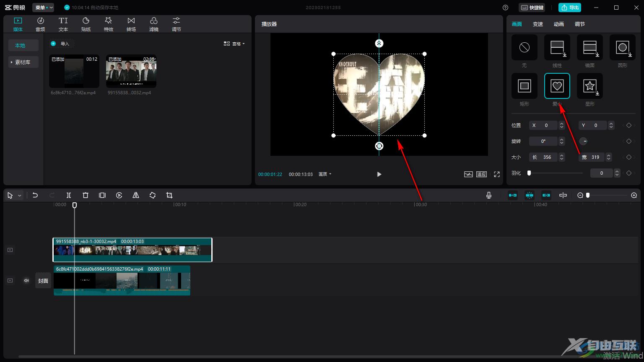Image resolution: width=644 pixels, height=362 pixels.
Task: Open the 快捷键 shortcuts button
Action: (x=532, y=8)
